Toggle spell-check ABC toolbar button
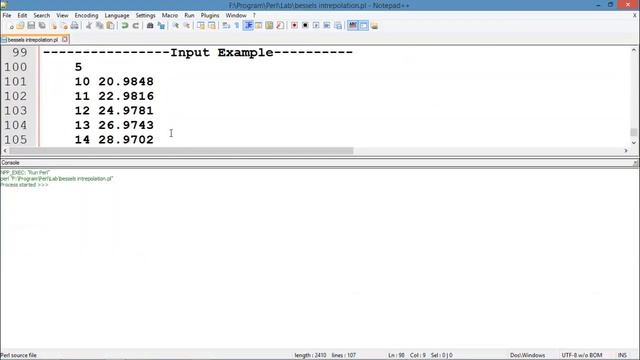This screenshot has height=360, width=640. tap(353, 26)
